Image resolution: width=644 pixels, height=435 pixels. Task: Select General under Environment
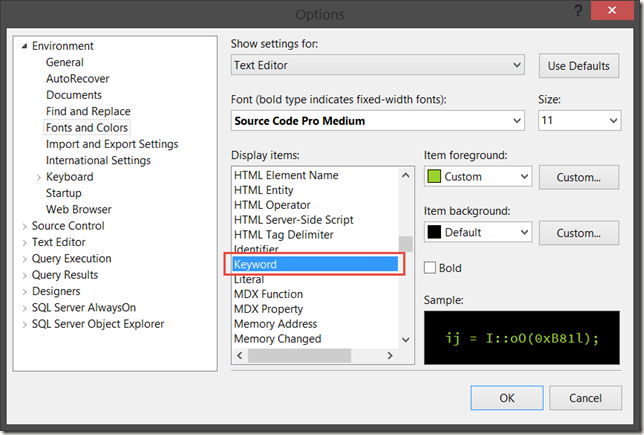coord(64,62)
